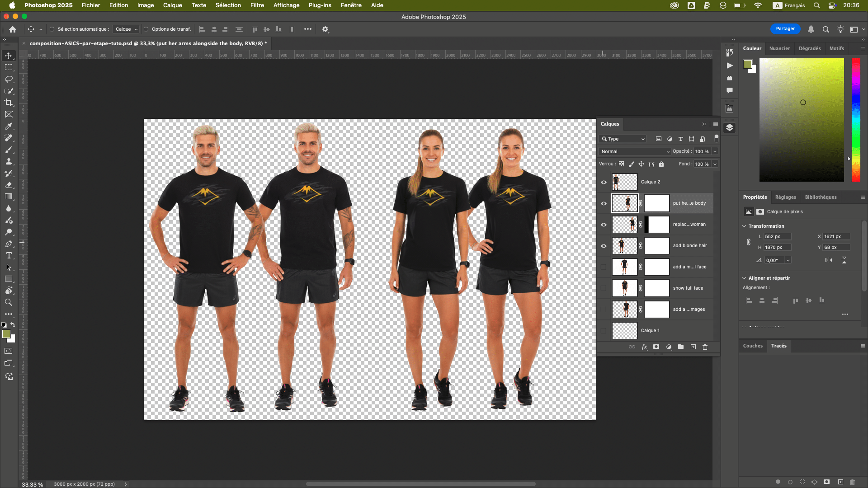Select the Zoom tool in toolbar
Image resolution: width=868 pixels, height=488 pixels.
point(9,302)
